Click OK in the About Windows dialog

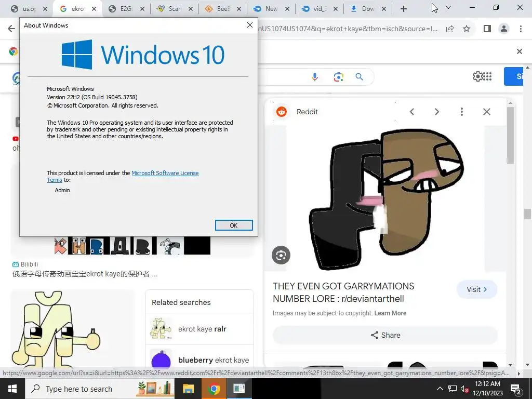[x=234, y=225]
